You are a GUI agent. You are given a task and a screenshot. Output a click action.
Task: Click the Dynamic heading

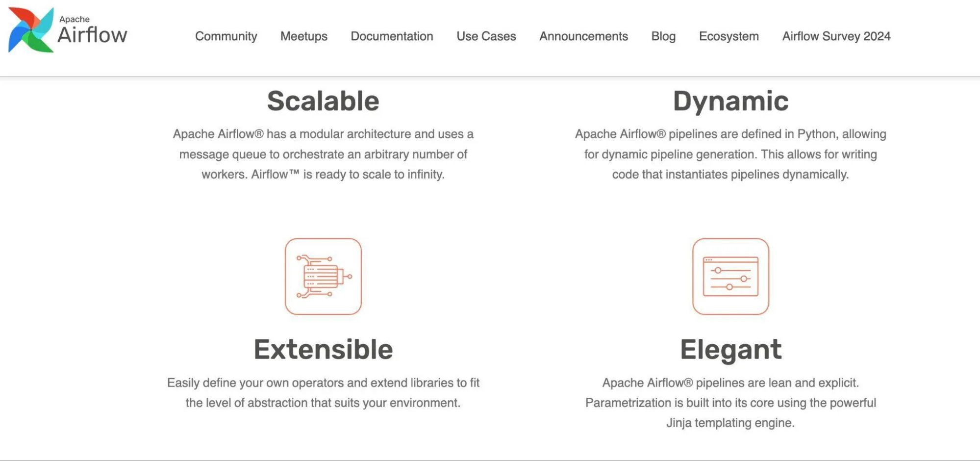(x=730, y=101)
